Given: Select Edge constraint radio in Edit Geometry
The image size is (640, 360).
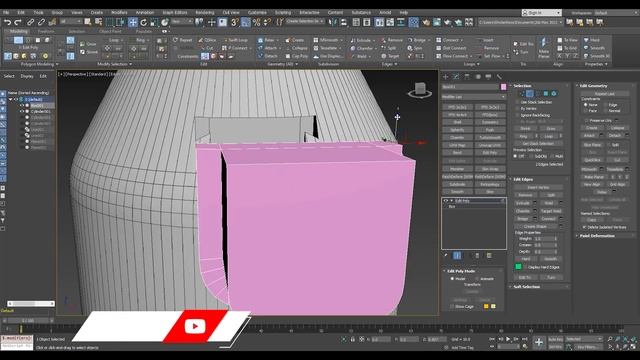Looking at the screenshot, I should [606, 105].
